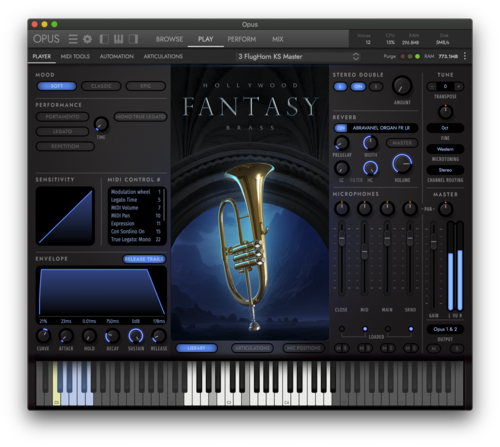Open the three-dot instrument options menu
This screenshot has width=500, height=447.
pos(465,56)
